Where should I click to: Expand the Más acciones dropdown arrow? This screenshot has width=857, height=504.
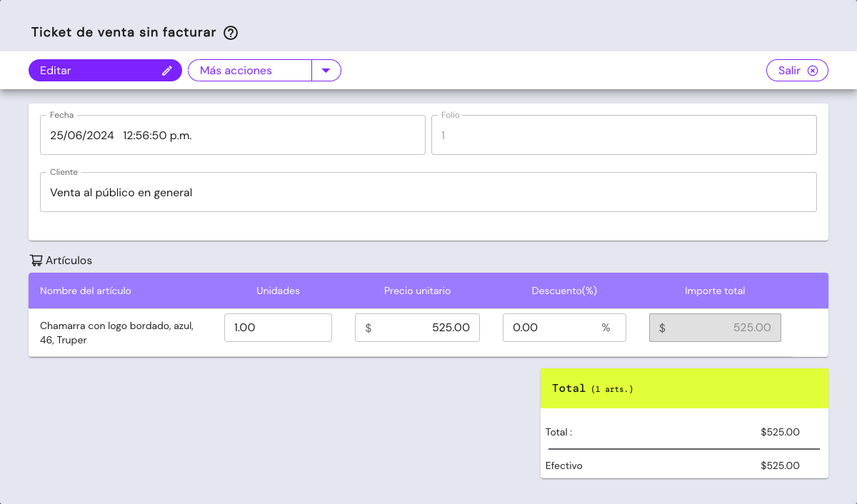coord(326,71)
